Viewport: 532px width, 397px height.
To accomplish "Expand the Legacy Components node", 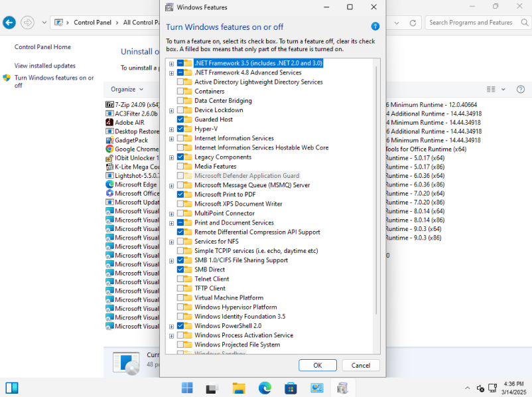I will [x=171, y=157].
